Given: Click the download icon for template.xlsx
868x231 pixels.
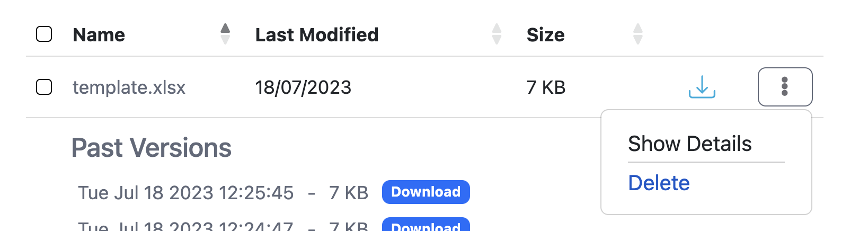Looking at the screenshot, I should point(702,87).
